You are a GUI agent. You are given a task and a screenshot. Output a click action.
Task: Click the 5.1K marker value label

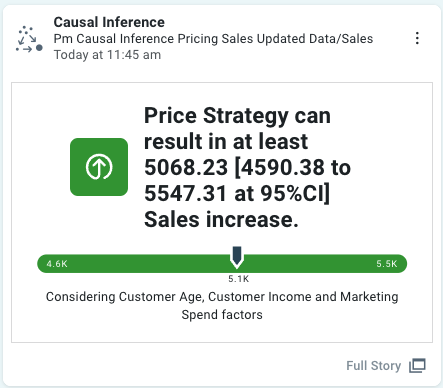[238, 279]
